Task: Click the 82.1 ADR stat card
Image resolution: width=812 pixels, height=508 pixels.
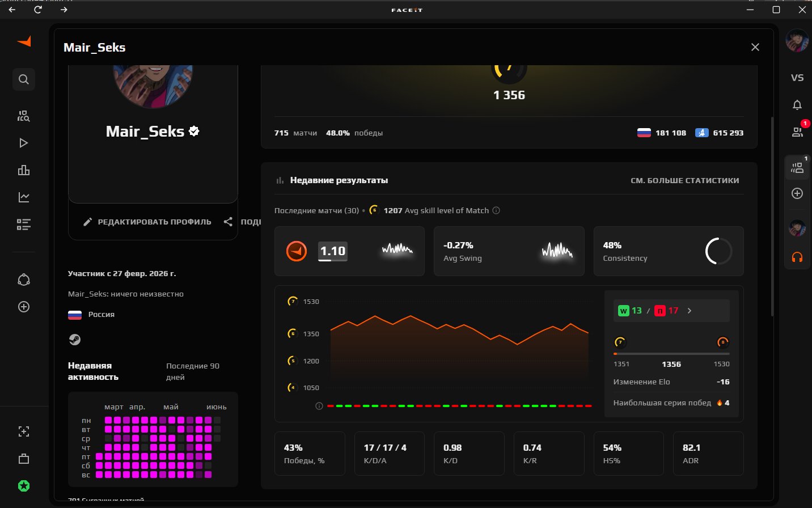Action: tap(708, 454)
